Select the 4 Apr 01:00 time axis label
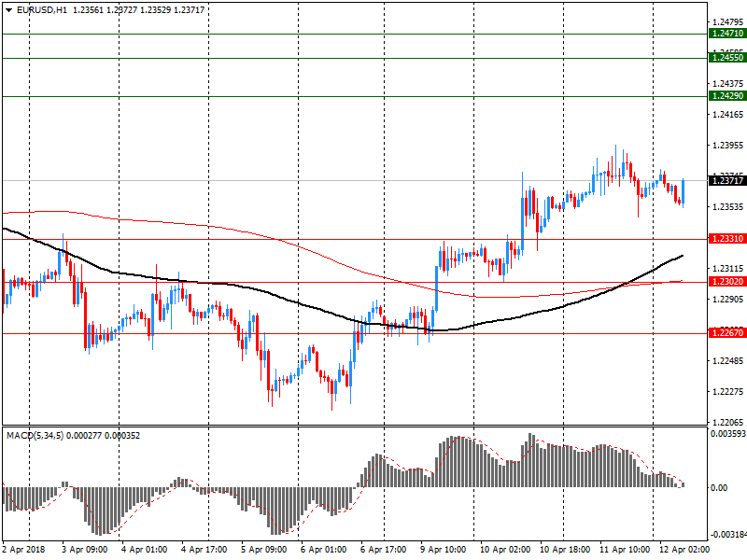This screenshot has width=747, height=560. click(145, 550)
